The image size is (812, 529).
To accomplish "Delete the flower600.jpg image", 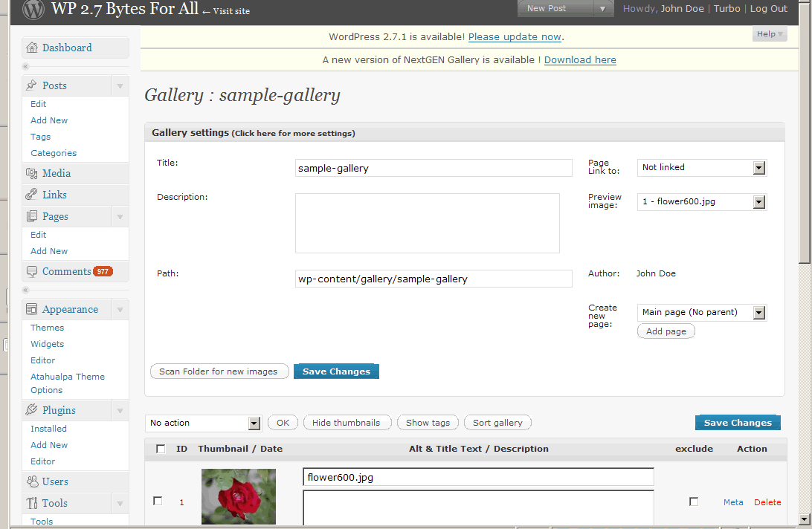I will click(767, 502).
